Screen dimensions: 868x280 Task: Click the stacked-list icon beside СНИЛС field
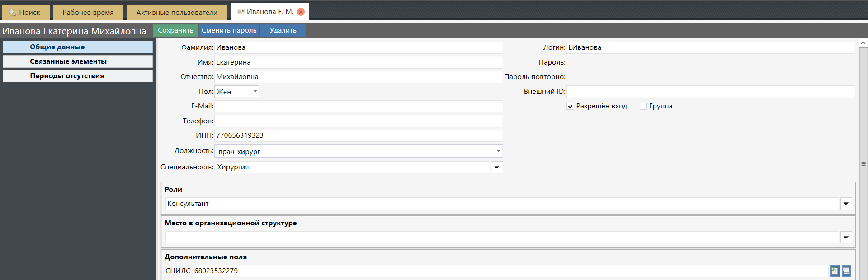pos(846,271)
